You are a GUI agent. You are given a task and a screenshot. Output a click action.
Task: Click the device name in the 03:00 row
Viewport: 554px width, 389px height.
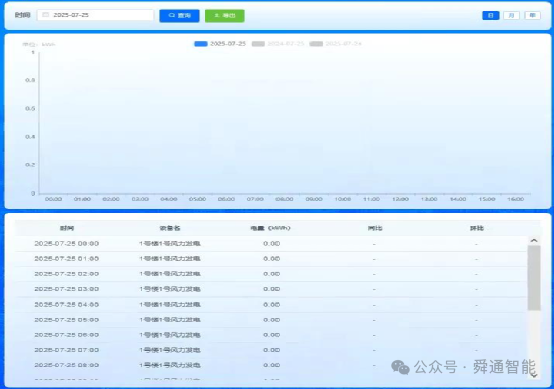170,289
